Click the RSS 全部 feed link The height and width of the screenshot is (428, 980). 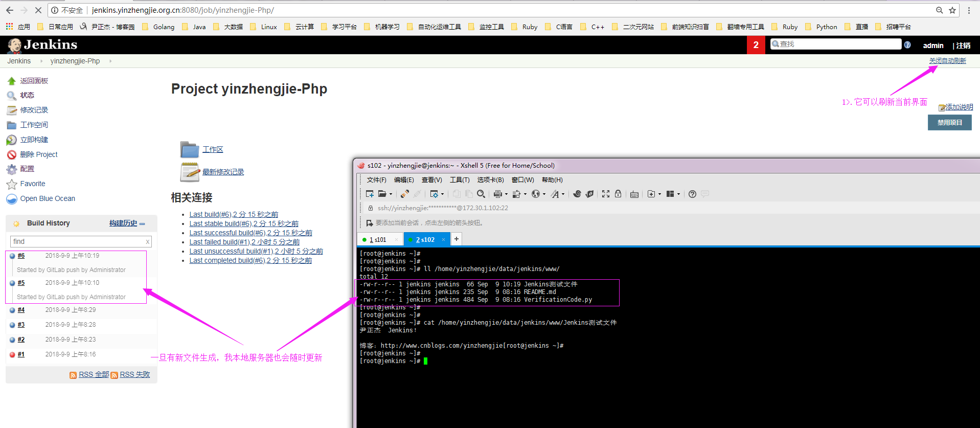[94, 375]
